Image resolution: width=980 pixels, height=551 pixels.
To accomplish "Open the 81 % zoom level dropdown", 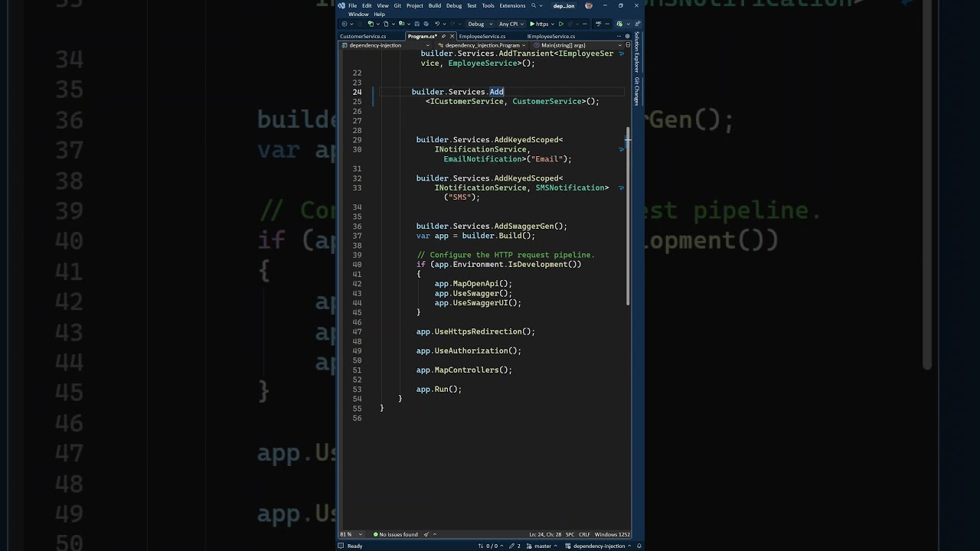I will 350,534.
